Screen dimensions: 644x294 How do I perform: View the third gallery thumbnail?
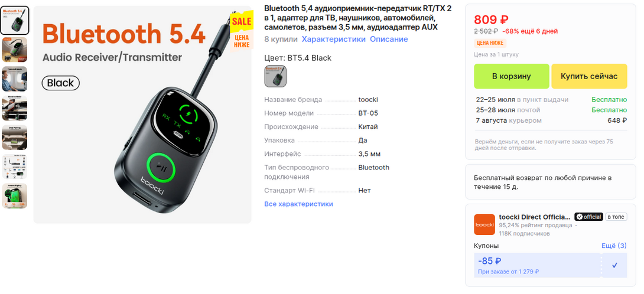point(14,79)
